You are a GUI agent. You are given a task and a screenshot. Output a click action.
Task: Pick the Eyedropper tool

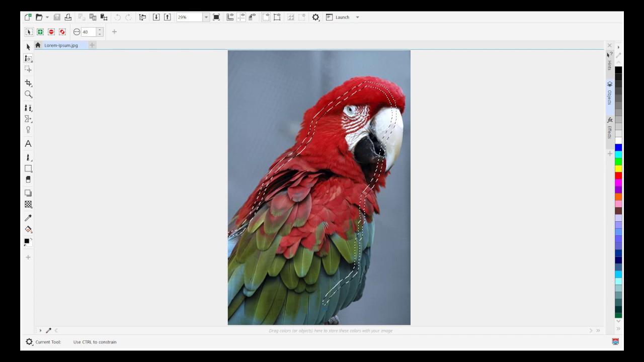[28, 218]
